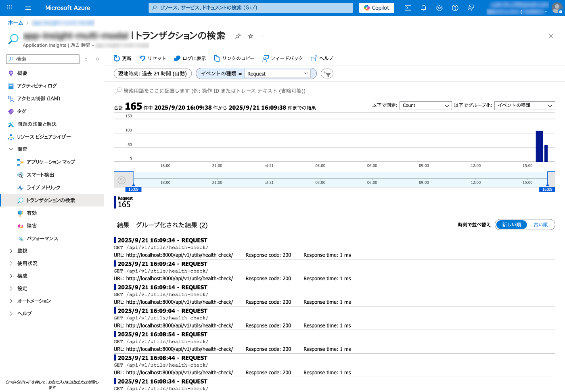Open portal settings gear
This screenshot has width=565, height=392.
(x=439, y=8)
